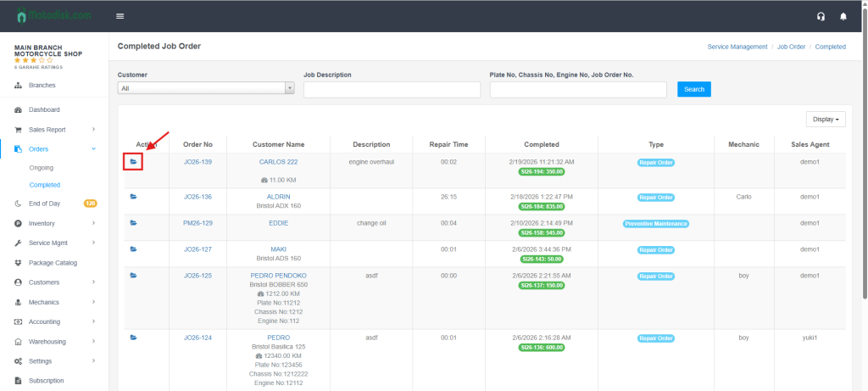Expand the Sales Report sidebar menu
Viewport: 868px width, 391px height.
pos(55,130)
